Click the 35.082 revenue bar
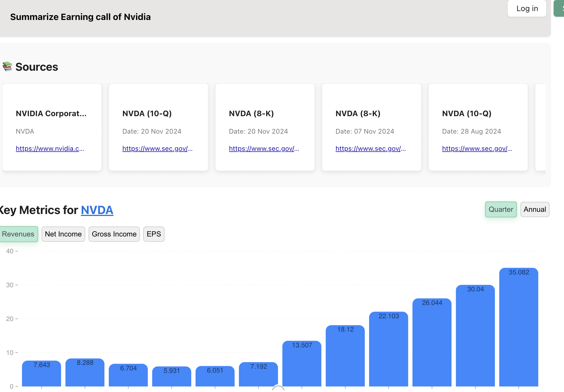 pyautogui.click(x=518, y=327)
